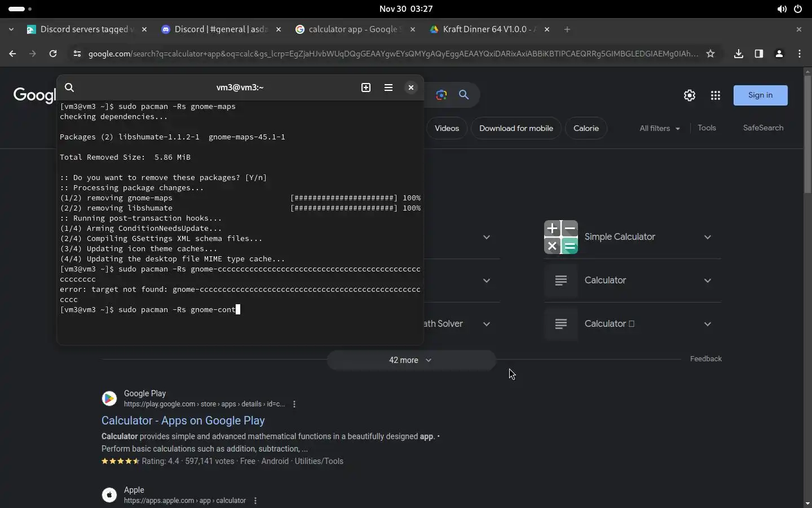Open SafeSearch settings
The width and height of the screenshot is (812, 508).
tap(763, 128)
